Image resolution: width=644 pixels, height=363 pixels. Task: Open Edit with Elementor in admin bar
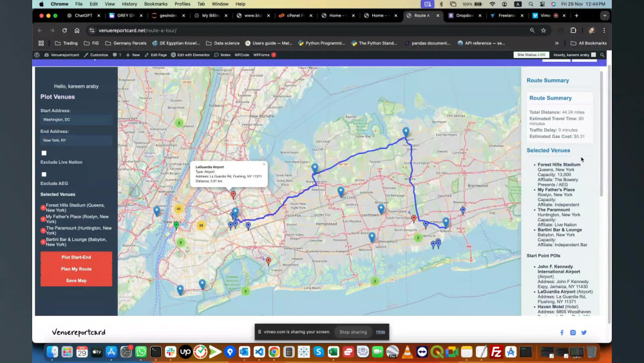tap(190, 55)
